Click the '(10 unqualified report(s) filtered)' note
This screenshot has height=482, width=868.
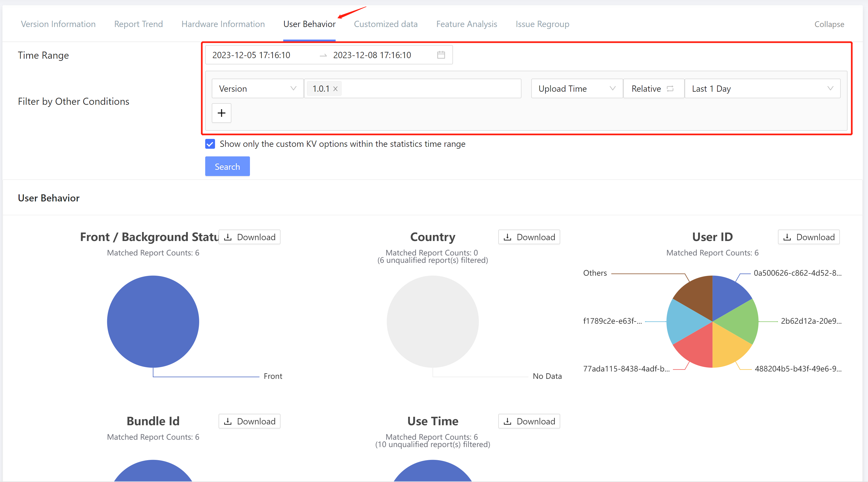click(433, 445)
